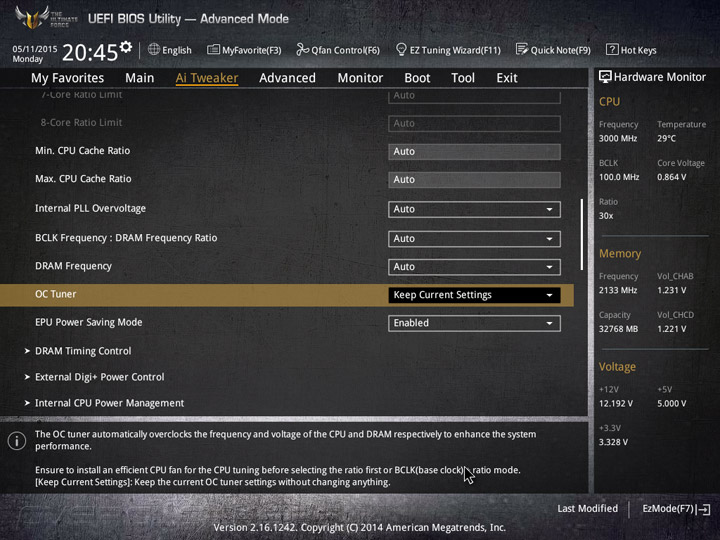720x540 pixels.
Task: Switch to the Main tab
Action: (x=140, y=78)
